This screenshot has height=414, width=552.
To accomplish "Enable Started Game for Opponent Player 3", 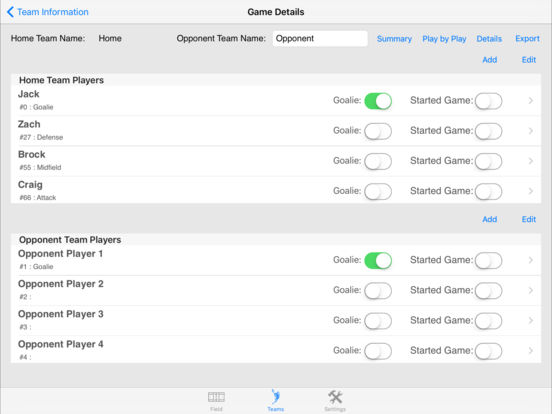I will click(488, 321).
